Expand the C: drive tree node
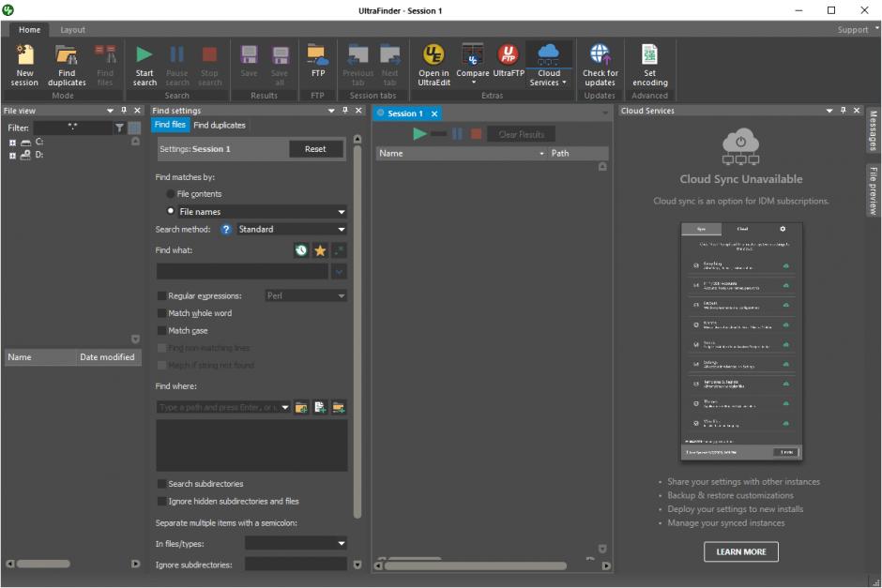 point(12,143)
